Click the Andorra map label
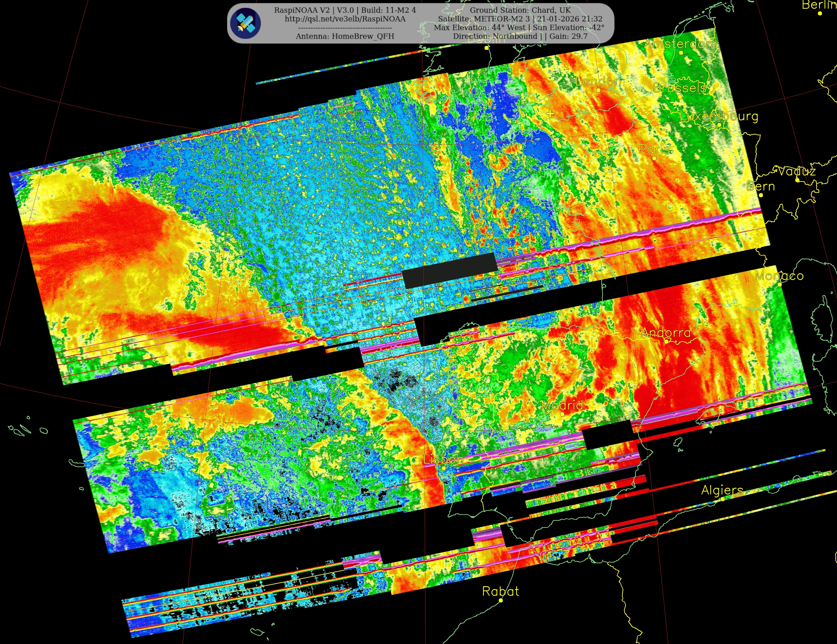The height and width of the screenshot is (644, 837). 666,332
